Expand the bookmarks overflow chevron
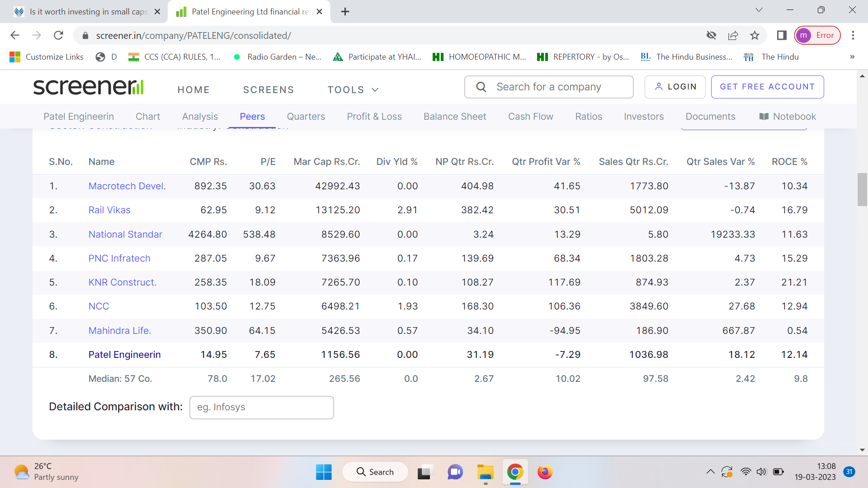The width and height of the screenshot is (868, 488). point(852,57)
